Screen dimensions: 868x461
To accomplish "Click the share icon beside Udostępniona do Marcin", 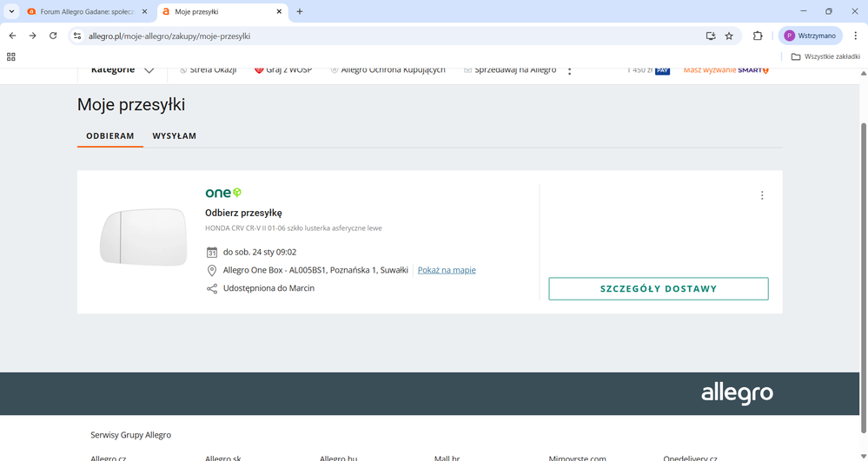I will coord(212,288).
